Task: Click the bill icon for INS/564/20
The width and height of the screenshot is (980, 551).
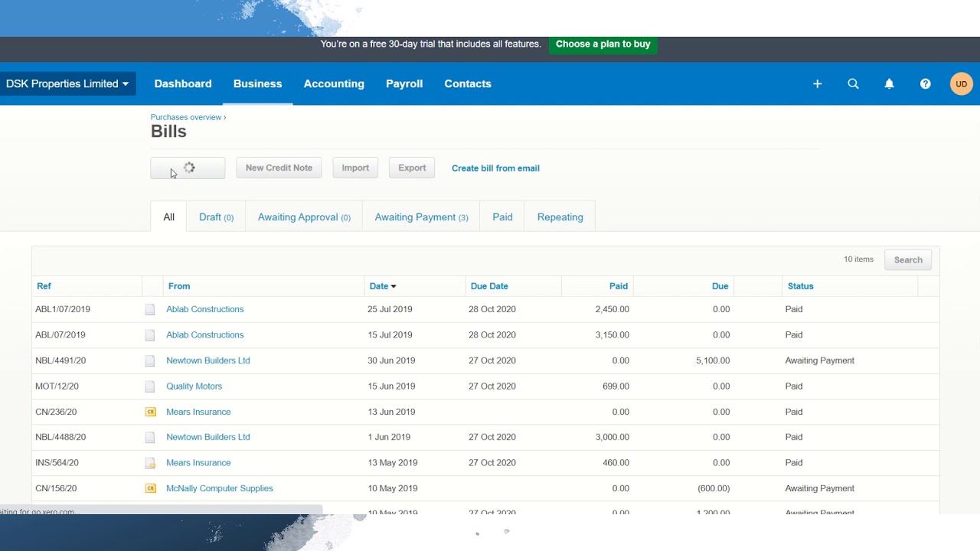Action: (x=150, y=463)
